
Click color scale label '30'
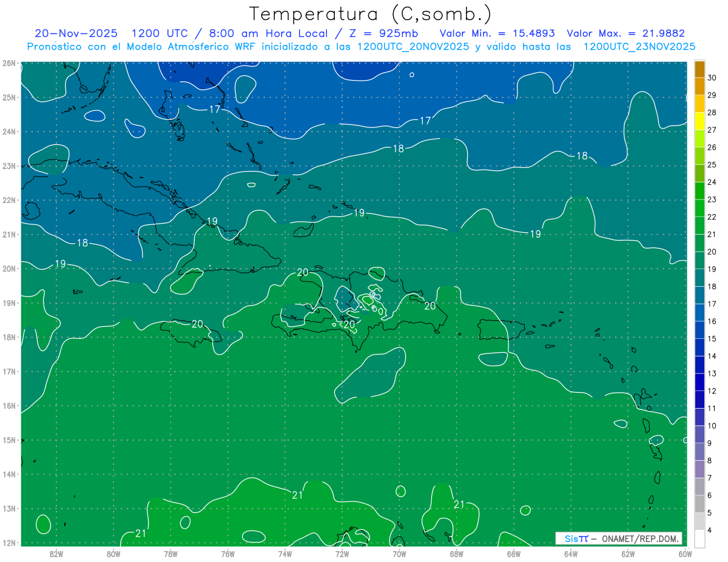[x=712, y=78]
